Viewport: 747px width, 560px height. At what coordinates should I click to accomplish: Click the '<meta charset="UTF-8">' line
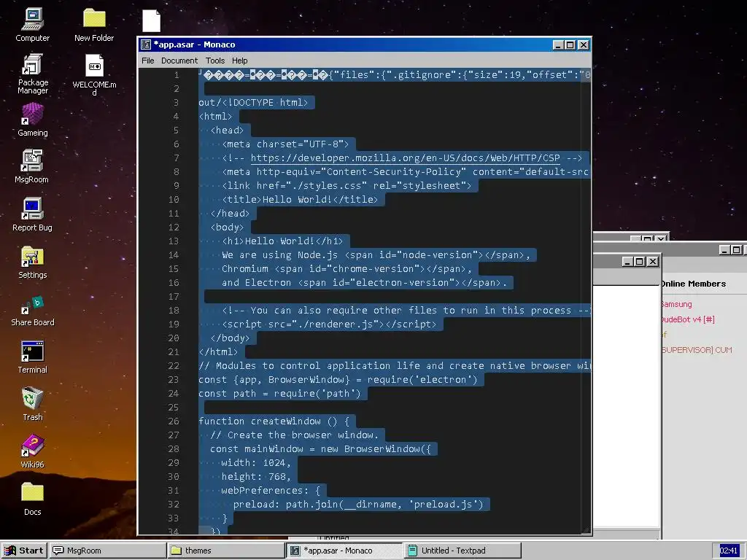tap(285, 144)
